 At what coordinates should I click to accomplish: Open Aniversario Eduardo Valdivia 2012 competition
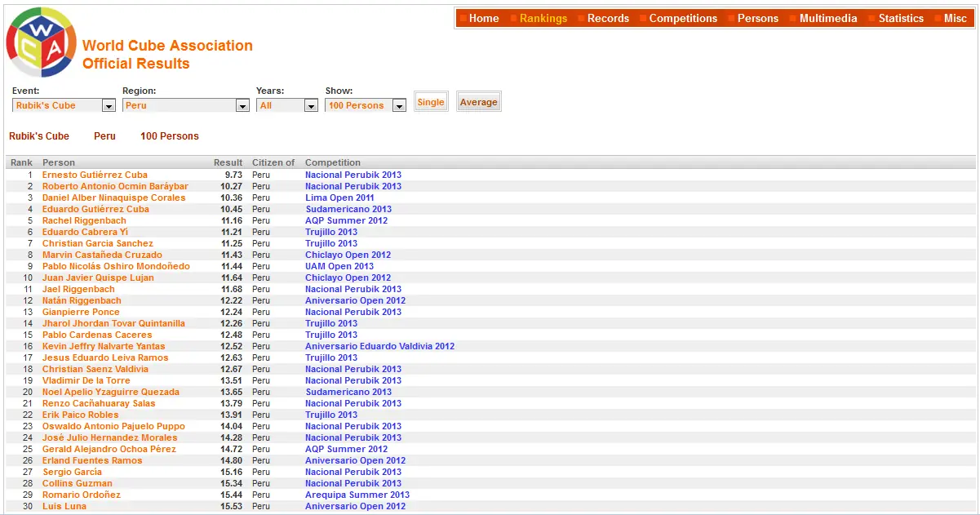pyautogui.click(x=379, y=346)
